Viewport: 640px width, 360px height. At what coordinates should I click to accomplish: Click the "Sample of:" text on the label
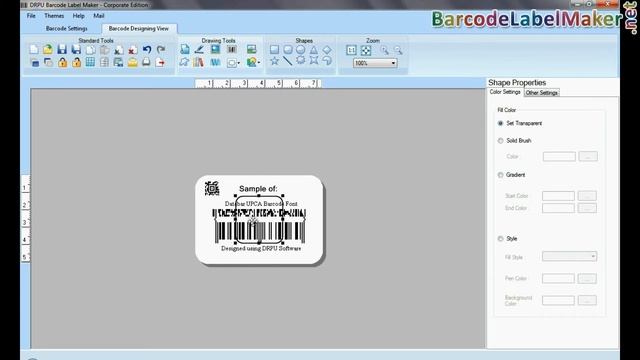point(258,189)
